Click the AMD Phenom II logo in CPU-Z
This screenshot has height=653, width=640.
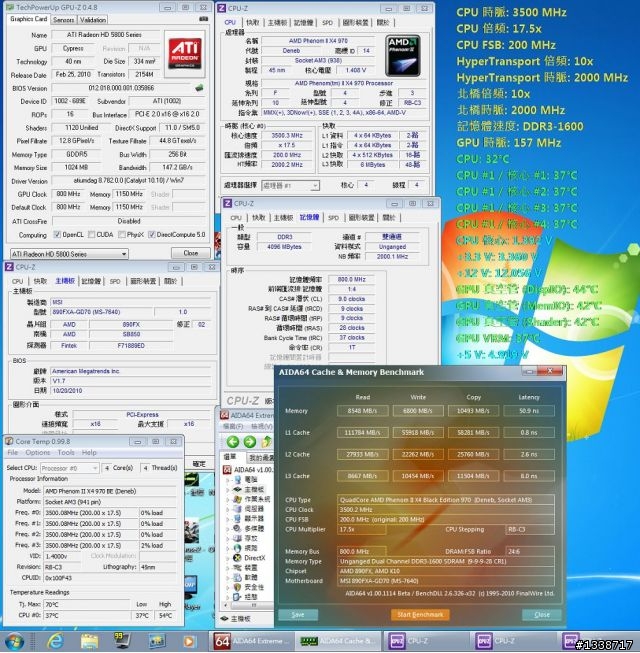403,56
